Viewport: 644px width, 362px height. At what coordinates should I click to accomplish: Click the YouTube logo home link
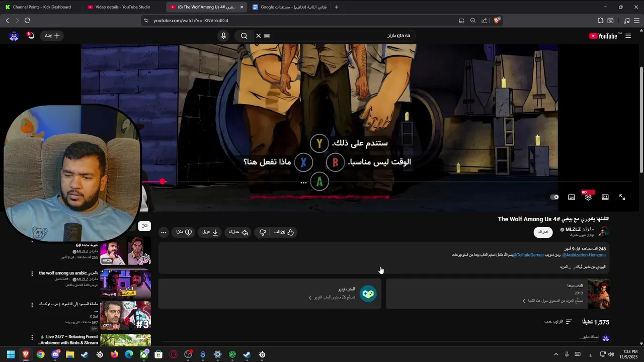[x=603, y=36]
